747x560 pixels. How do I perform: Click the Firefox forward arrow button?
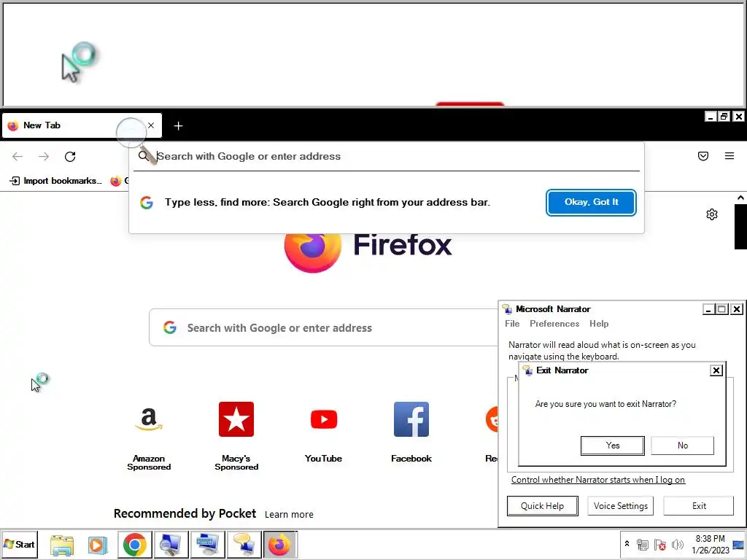point(44,156)
